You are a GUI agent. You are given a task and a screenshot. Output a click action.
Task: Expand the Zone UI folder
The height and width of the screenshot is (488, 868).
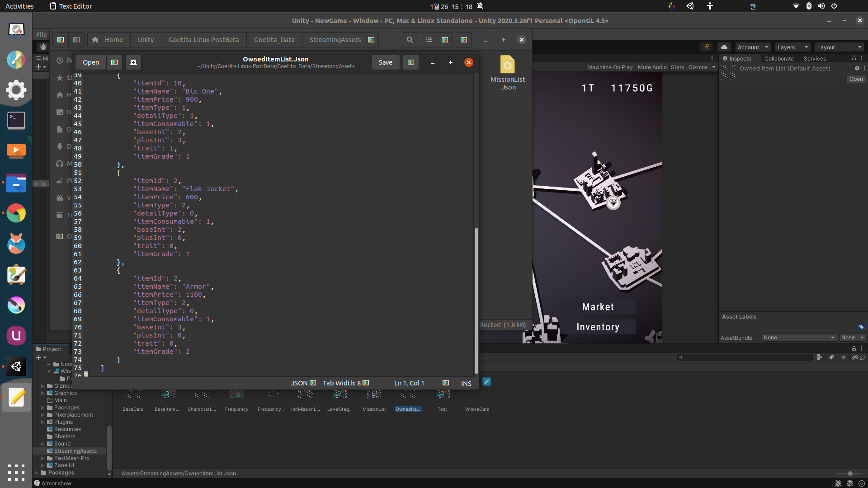[43, 465]
